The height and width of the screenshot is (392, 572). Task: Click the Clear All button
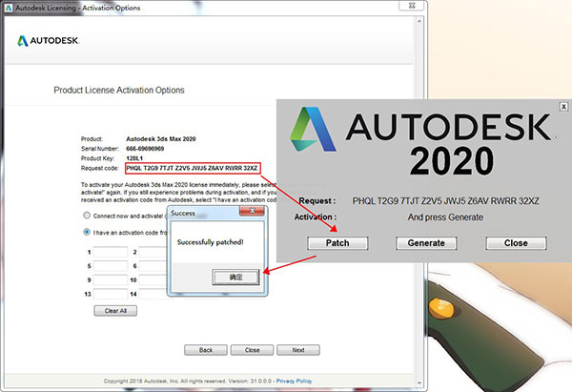[x=115, y=311]
